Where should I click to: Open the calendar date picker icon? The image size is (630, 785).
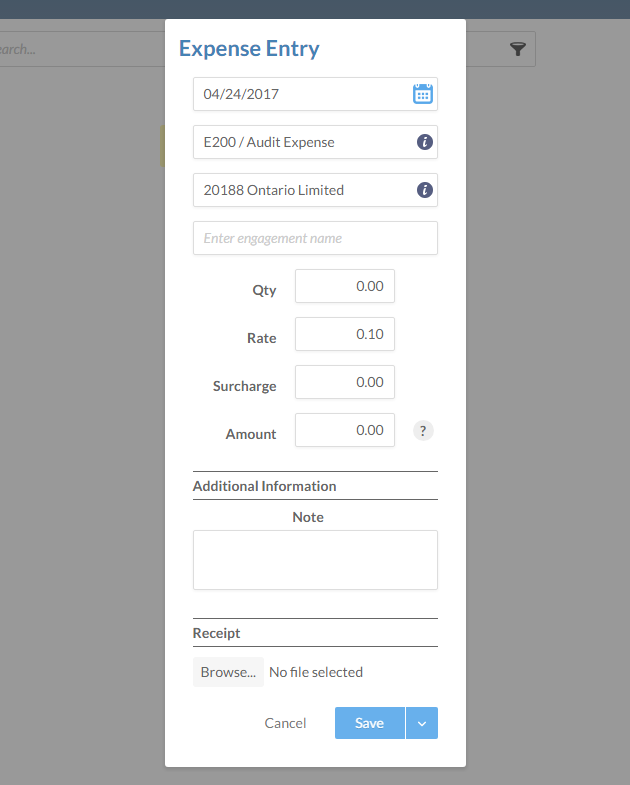(423, 94)
